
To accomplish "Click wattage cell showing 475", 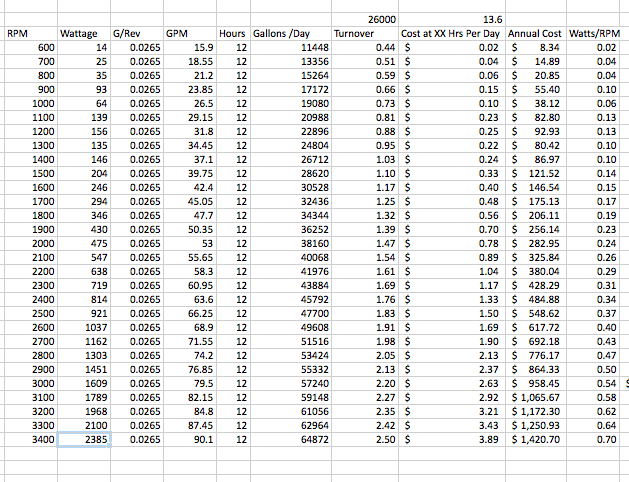I will 84,243.
